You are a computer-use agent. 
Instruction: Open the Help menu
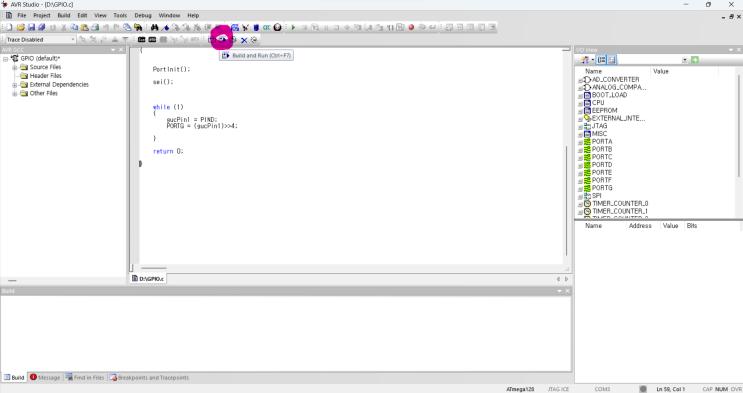tap(193, 16)
